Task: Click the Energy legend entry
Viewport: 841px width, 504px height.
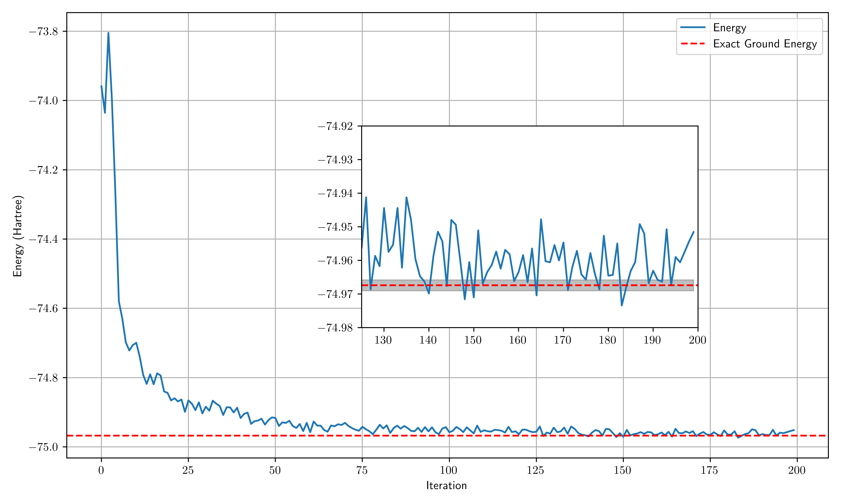Action: click(729, 28)
